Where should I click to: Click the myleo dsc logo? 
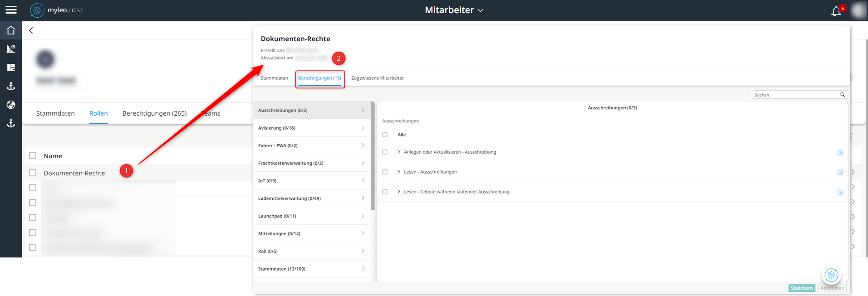(57, 10)
